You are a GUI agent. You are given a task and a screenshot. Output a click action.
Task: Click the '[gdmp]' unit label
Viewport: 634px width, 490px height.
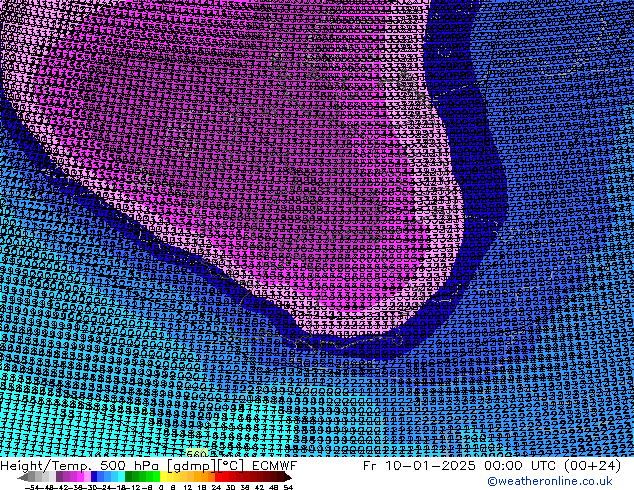pos(192,466)
